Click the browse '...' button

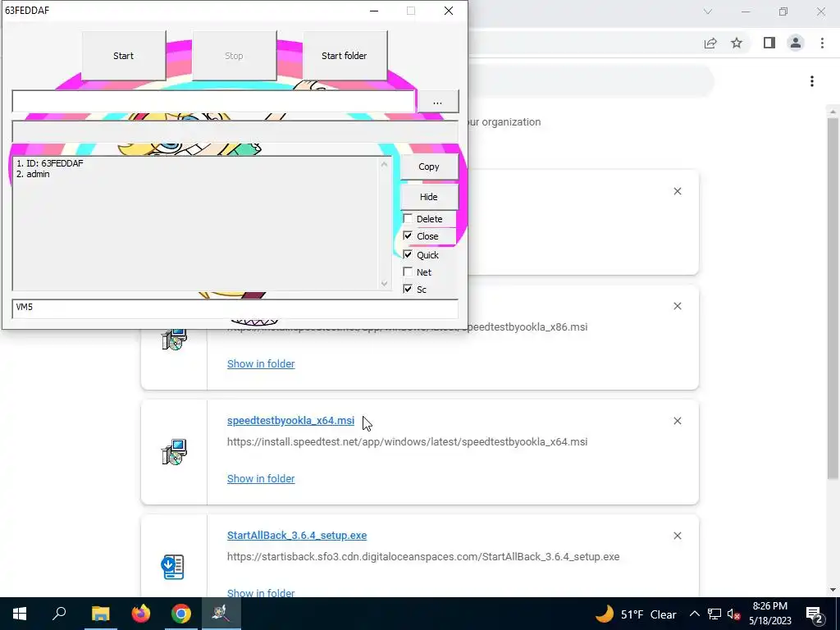438,102
